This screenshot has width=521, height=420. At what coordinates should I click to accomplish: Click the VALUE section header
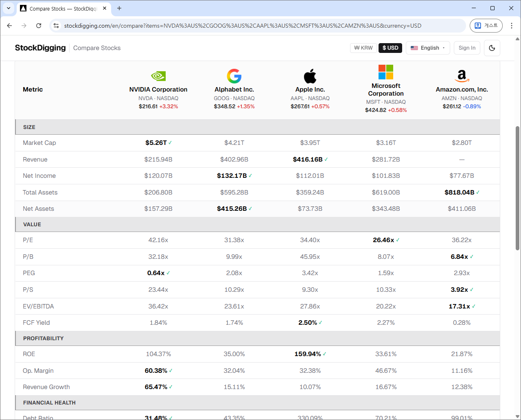257,224
